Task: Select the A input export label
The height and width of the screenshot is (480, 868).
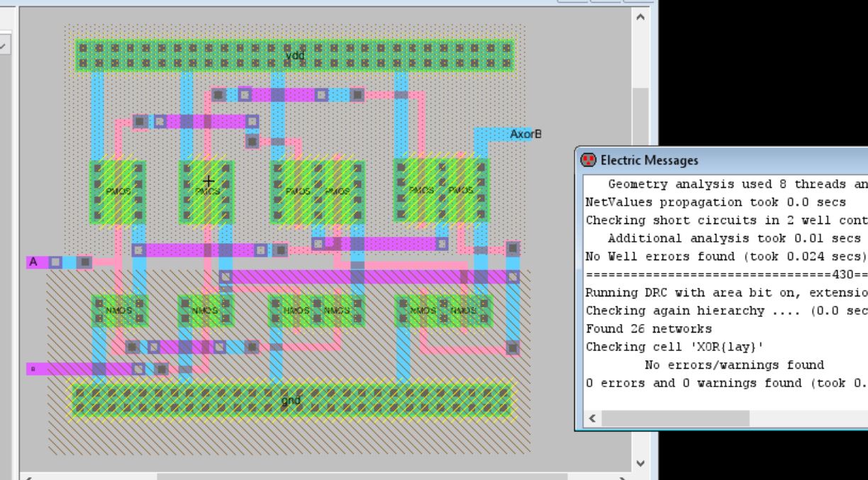Action: tap(33, 262)
